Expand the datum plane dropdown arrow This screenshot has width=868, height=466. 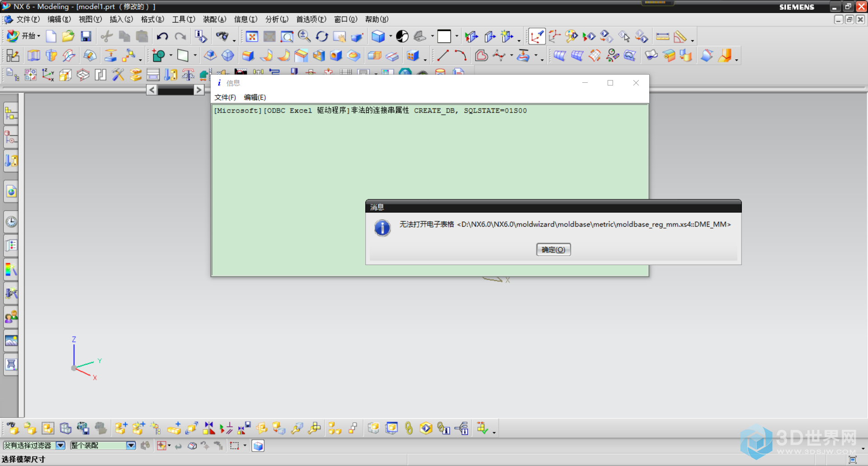pos(195,56)
